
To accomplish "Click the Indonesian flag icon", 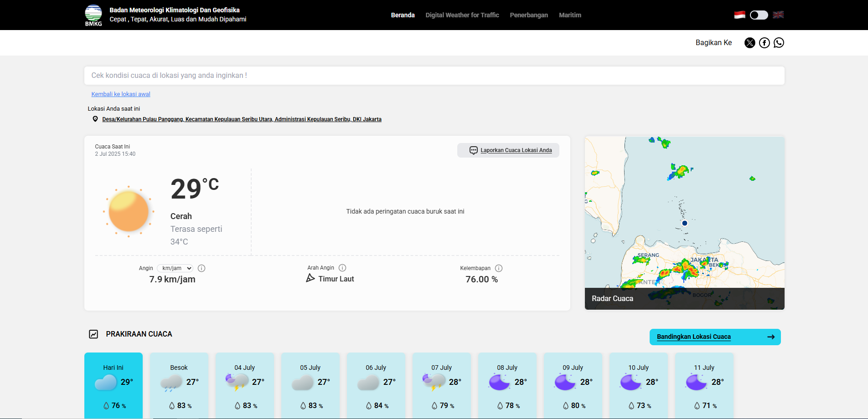I will click(739, 15).
